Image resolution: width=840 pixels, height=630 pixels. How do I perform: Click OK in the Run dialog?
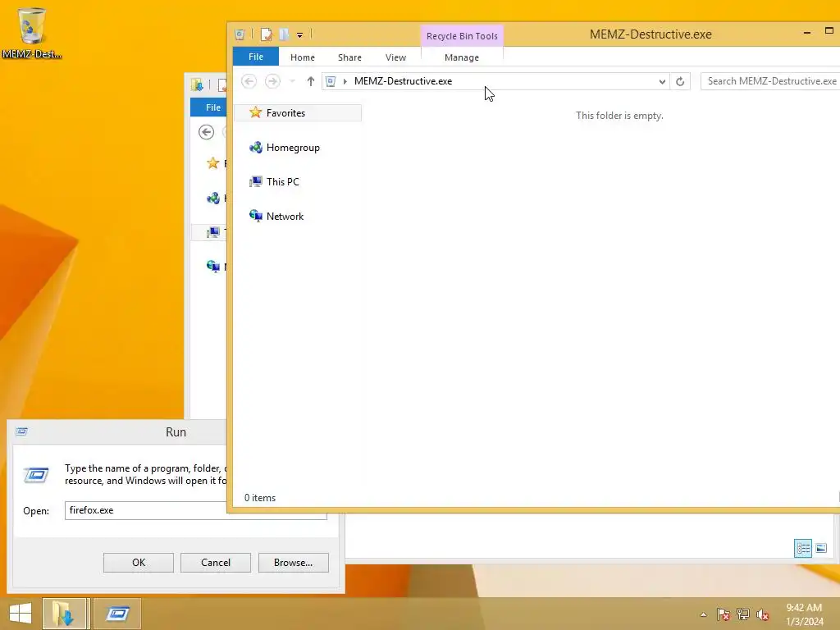[x=138, y=563]
